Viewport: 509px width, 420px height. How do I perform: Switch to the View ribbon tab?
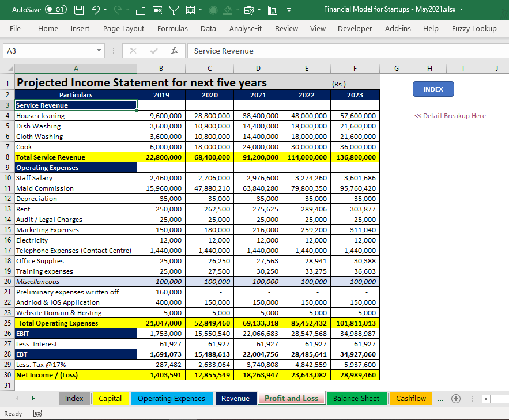pos(318,29)
